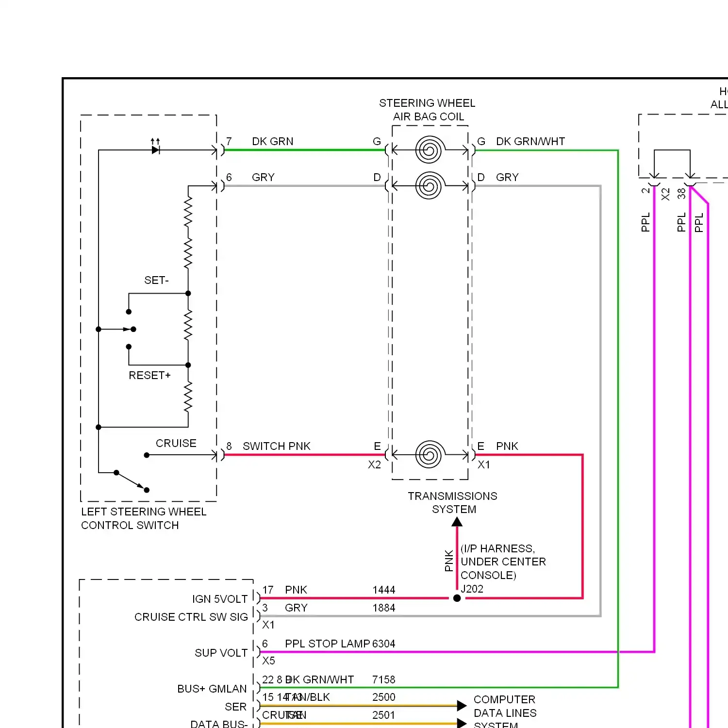Click the bottom coil spiral symbol
The width and height of the screenshot is (728, 728).
429,454
